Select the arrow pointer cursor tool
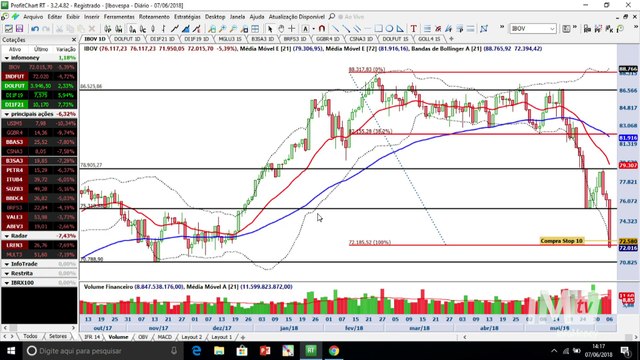Image resolution: width=640 pixels, height=360 pixels. [270, 29]
